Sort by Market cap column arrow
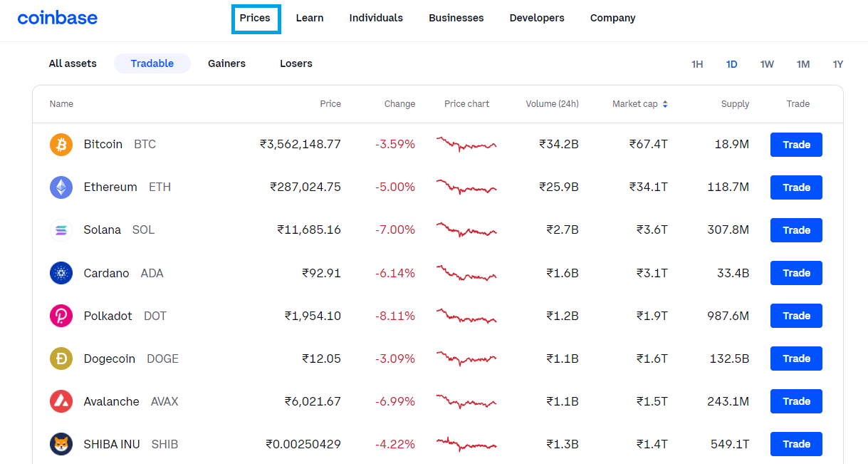868x464 pixels. coord(665,104)
